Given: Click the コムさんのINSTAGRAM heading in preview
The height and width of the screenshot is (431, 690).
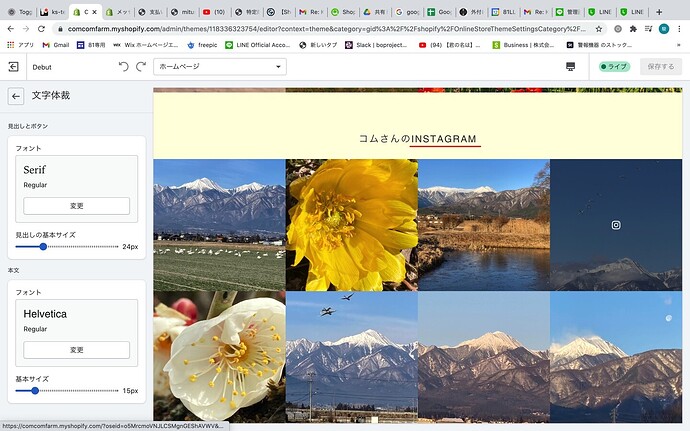Looking at the screenshot, I should coord(418,139).
